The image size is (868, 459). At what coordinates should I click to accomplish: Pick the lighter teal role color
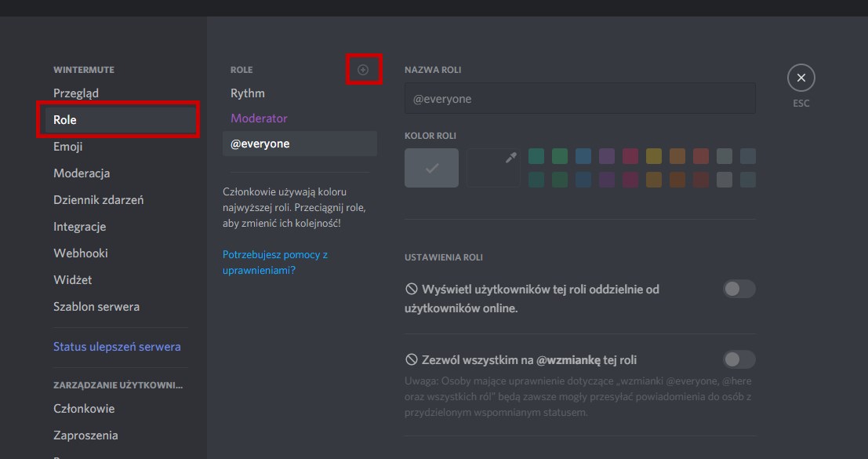(536, 156)
